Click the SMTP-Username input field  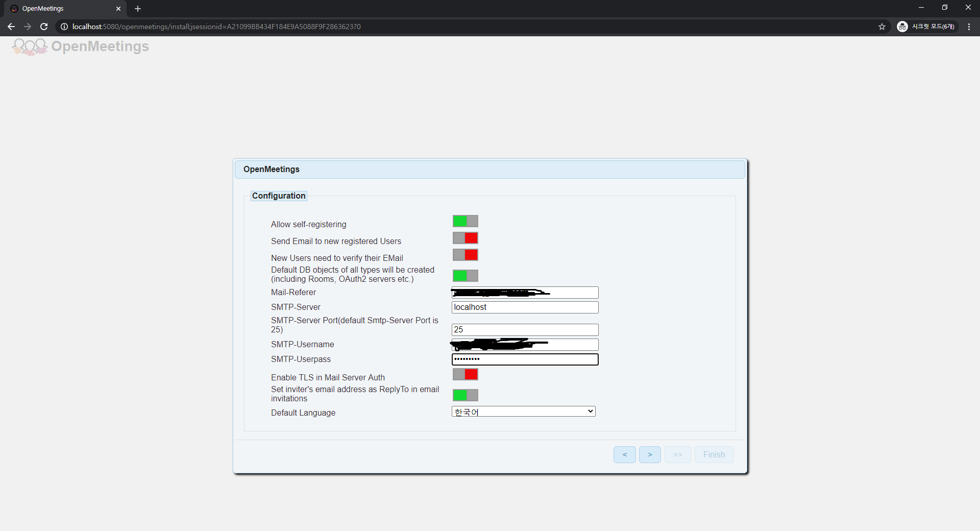pyautogui.click(x=525, y=345)
